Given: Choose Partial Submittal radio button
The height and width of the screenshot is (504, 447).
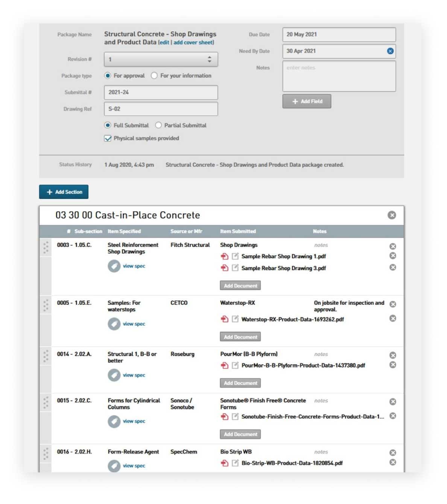Looking at the screenshot, I should click(x=158, y=125).
